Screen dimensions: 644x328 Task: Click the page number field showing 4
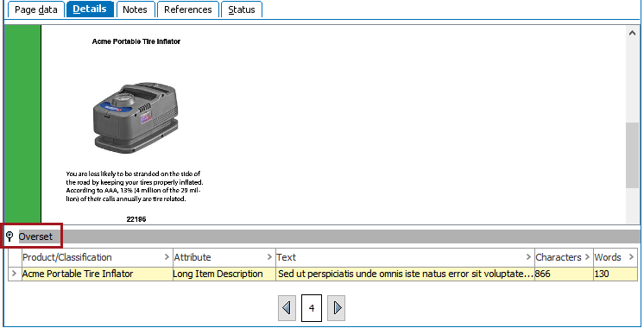tap(312, 307)
